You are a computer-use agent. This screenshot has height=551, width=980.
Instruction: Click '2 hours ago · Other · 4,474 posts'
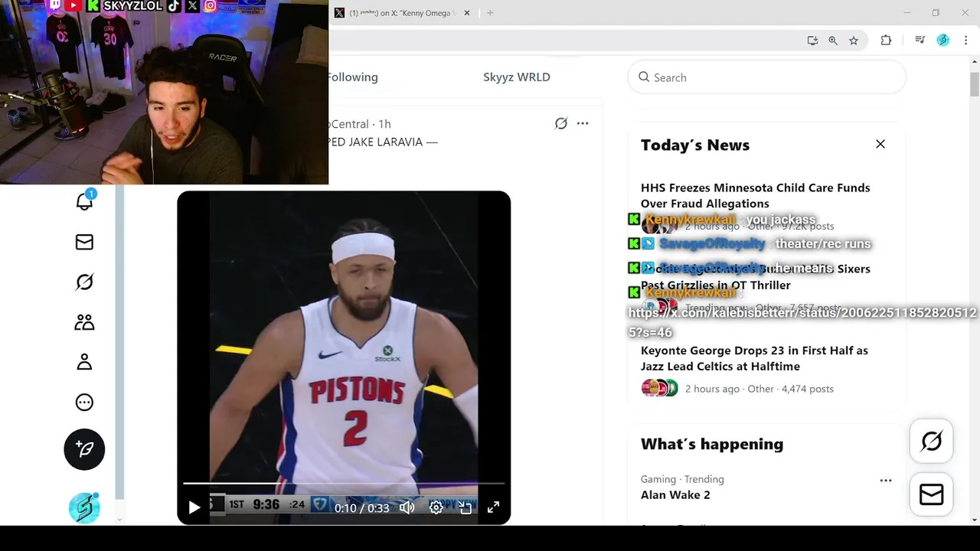(x=759, y=389)
